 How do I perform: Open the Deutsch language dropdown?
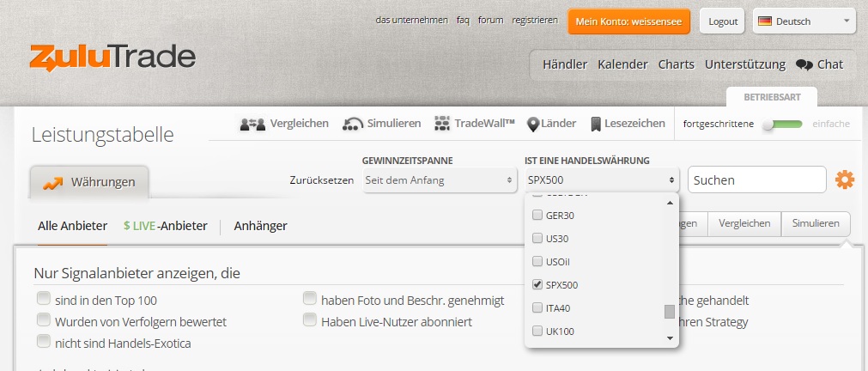pos(804,21)
